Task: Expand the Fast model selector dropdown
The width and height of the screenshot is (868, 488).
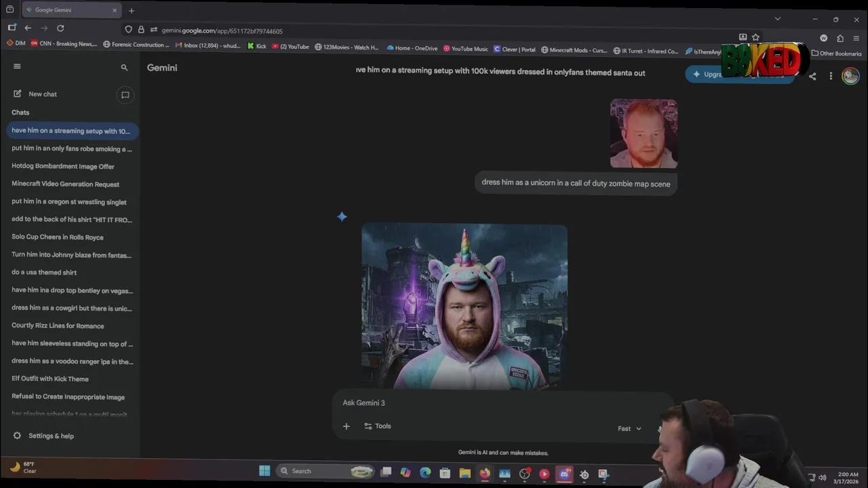Action: (x=629, y=428)
